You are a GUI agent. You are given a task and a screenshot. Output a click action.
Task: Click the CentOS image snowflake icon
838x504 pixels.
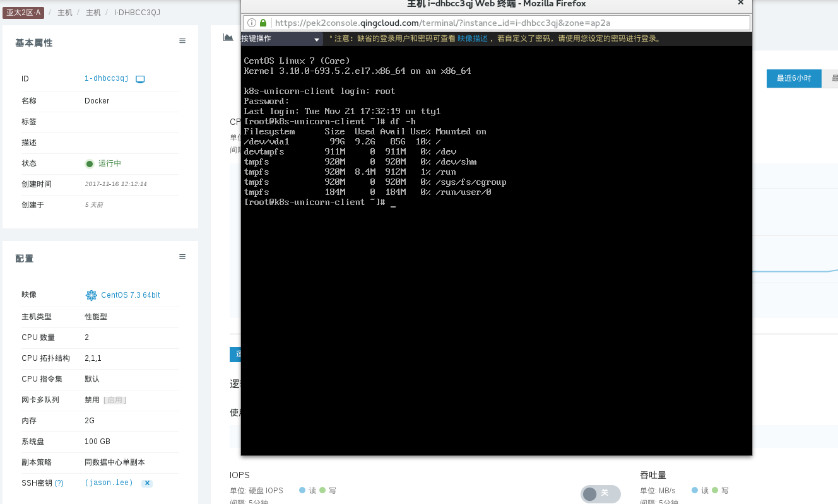pyautogui.click(x=91, y=295)
